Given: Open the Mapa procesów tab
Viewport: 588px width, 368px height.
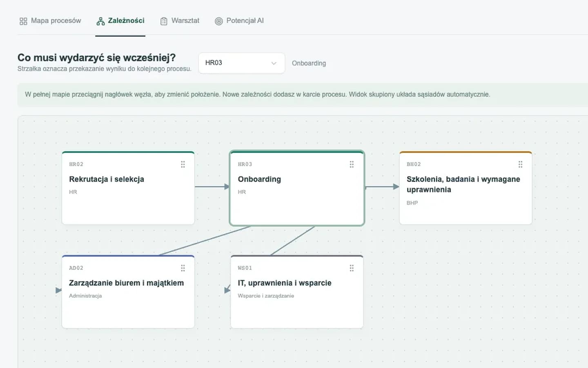Looking at the screenshot, I should click(x=50, y=21).
